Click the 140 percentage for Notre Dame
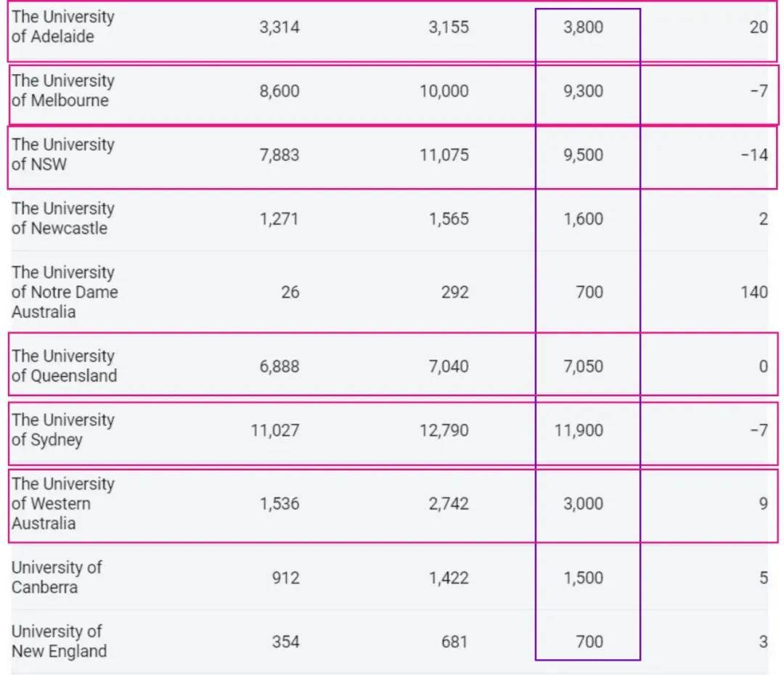This screenshot has height=675, width=784. (754, 292)
